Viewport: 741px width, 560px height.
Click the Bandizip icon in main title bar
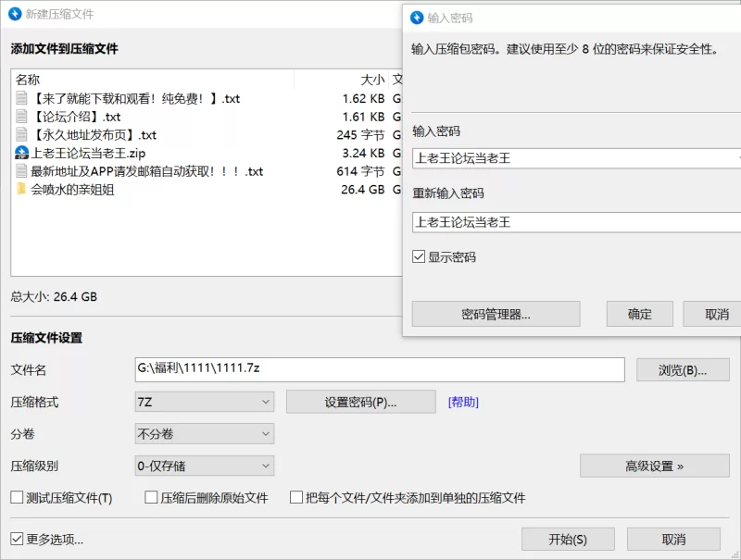(15, 14)
